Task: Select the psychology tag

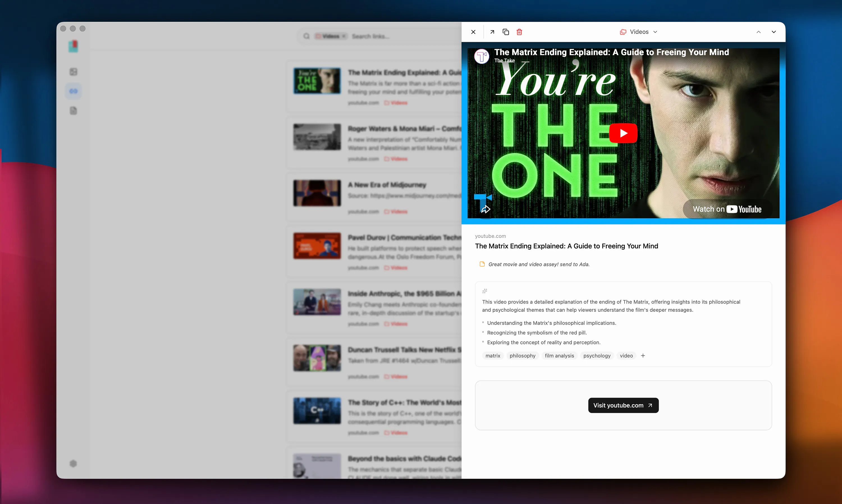Action: tap(597, 356)
